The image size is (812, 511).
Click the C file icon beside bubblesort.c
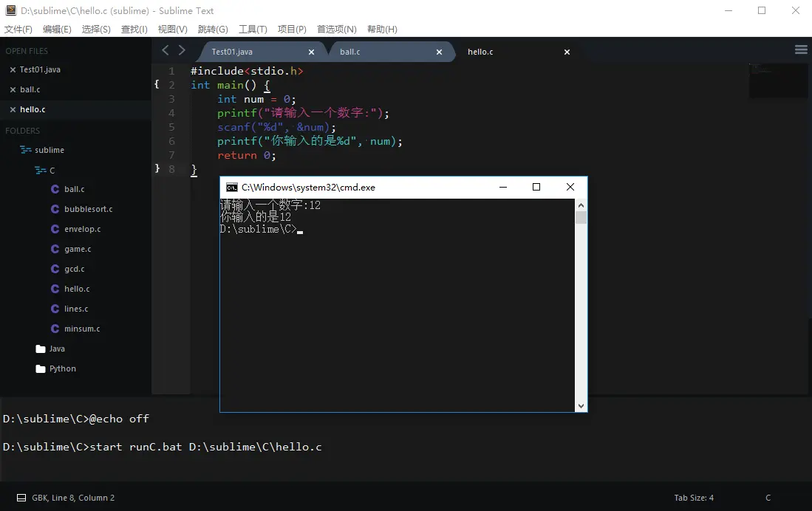tap(55, 209)
